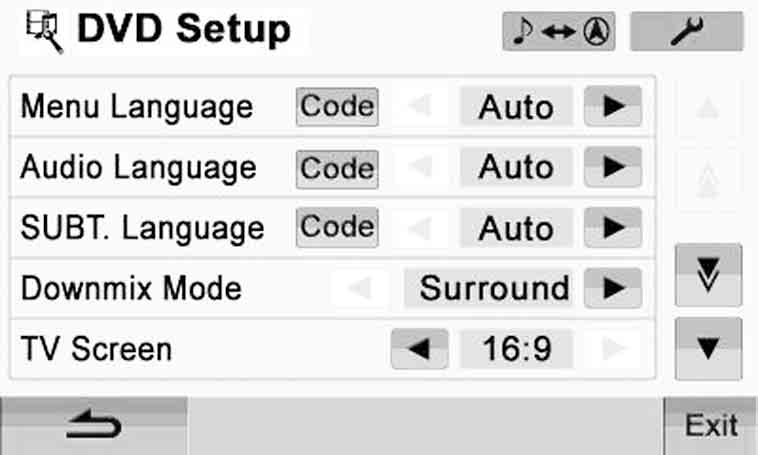Select next Menu Language with right arrow
This screenshot has height=455, width=758.
613,106
